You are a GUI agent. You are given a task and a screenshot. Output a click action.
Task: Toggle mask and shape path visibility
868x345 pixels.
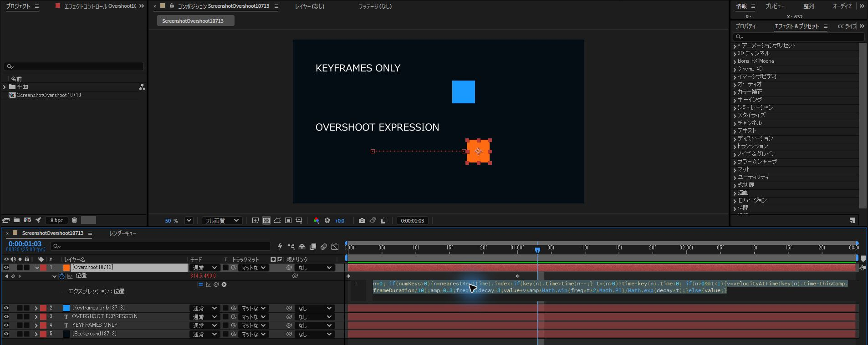(277, 221)
